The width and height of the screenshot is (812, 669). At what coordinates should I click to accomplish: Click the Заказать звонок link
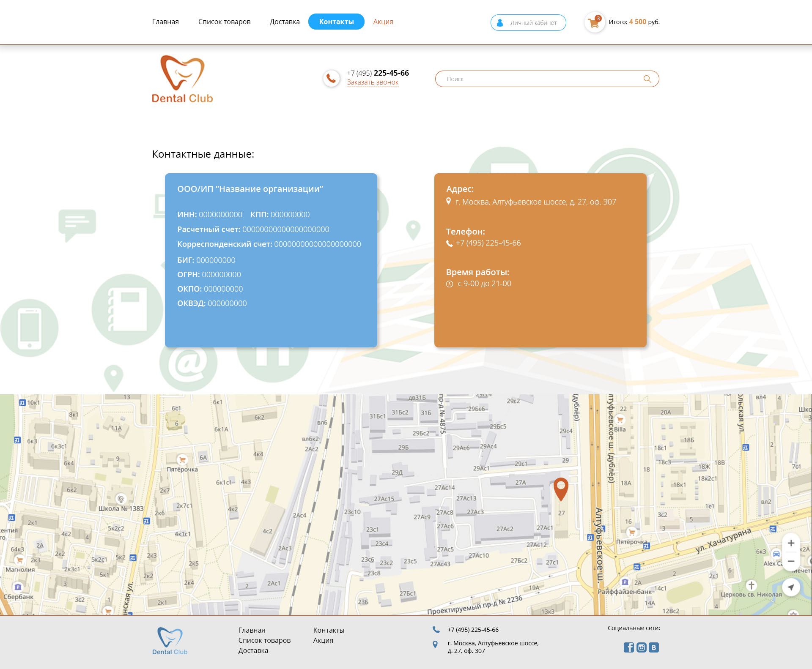point(373,82)
